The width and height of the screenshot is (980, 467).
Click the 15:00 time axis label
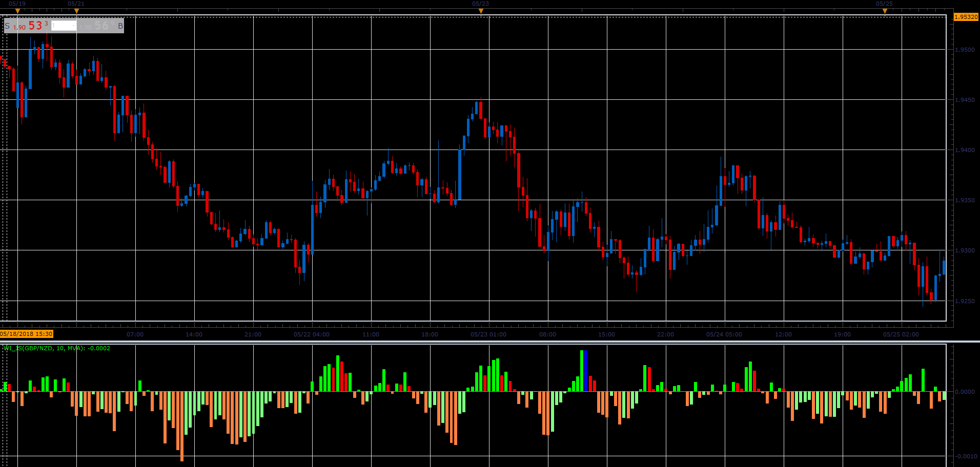point(607,334)
